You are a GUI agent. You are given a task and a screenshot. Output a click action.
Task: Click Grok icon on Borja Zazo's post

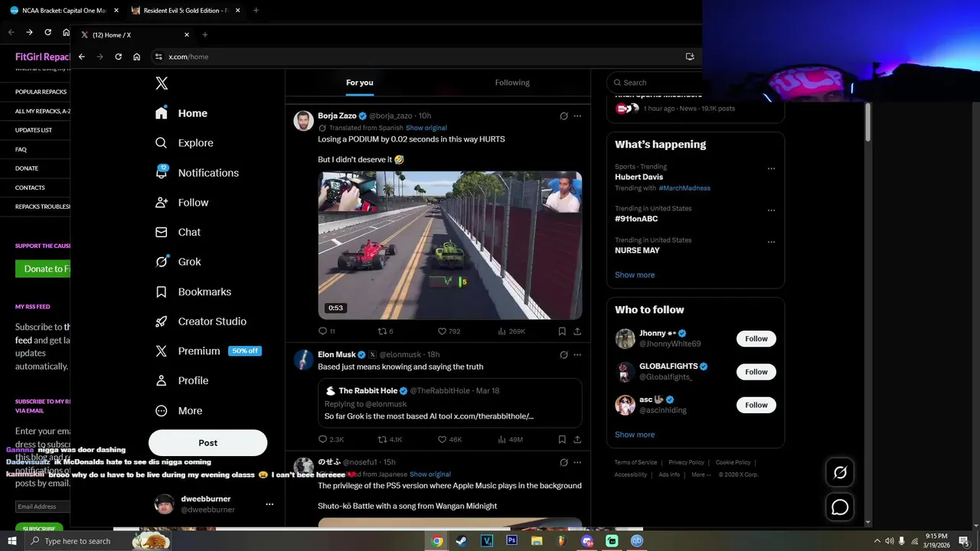tap(563, 116)
